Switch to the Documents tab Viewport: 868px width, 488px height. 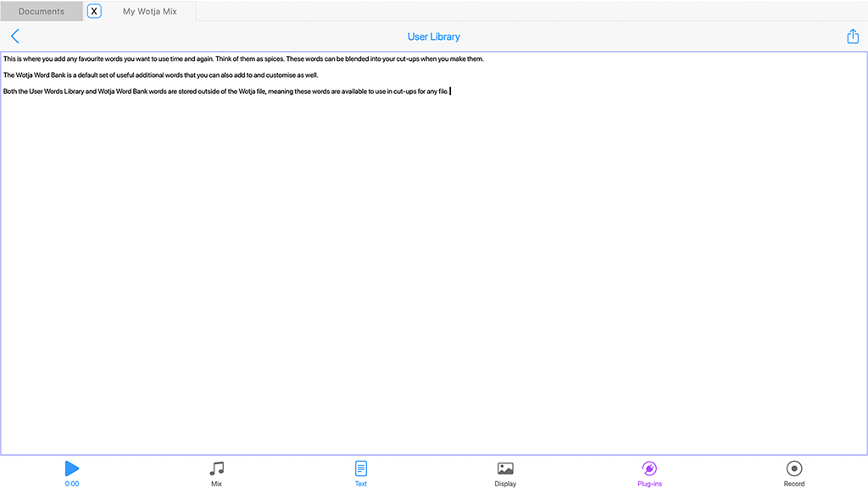click(42, 12)
